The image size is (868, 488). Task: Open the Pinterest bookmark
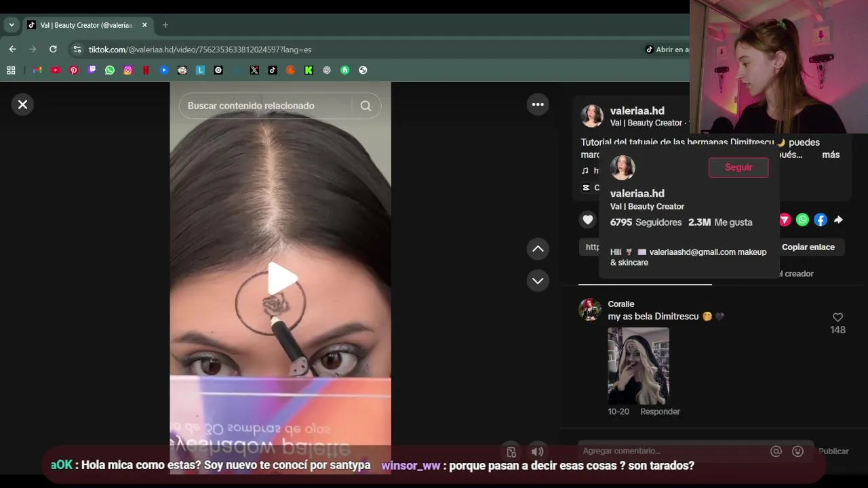click(74, 70)
